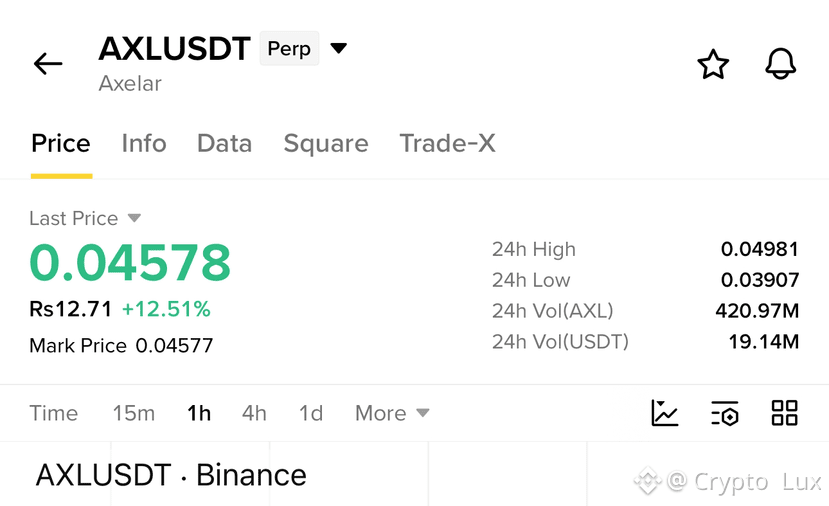Open the four-square grid layout icon
The image size is (829, 506).
click(784, 413)
